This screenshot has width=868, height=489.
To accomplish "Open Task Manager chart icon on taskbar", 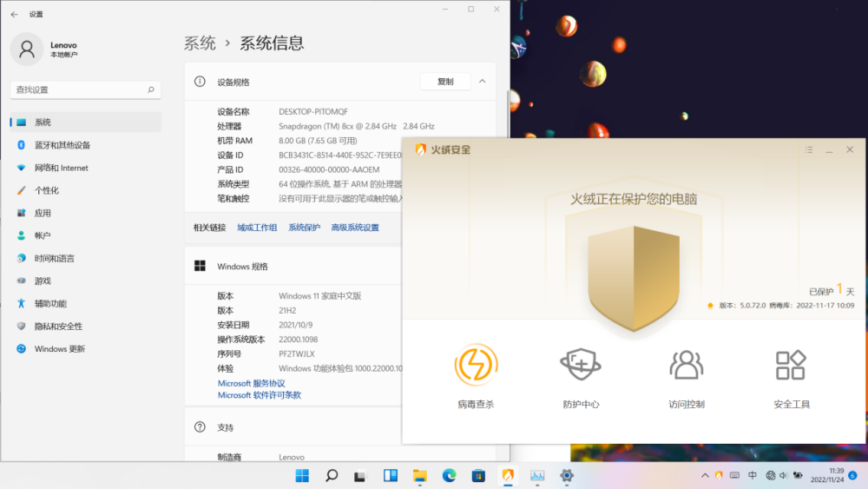I will tap(537, 476).
